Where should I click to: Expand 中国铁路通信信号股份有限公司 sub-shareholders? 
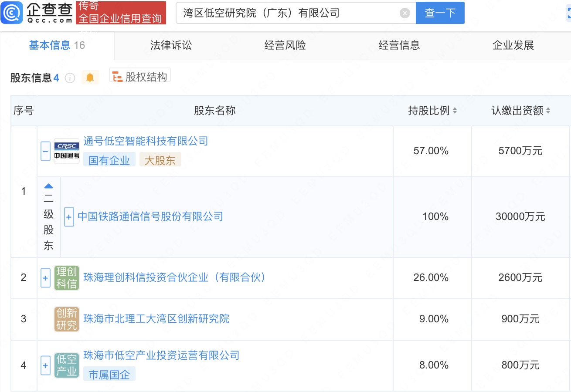[69, 217]
